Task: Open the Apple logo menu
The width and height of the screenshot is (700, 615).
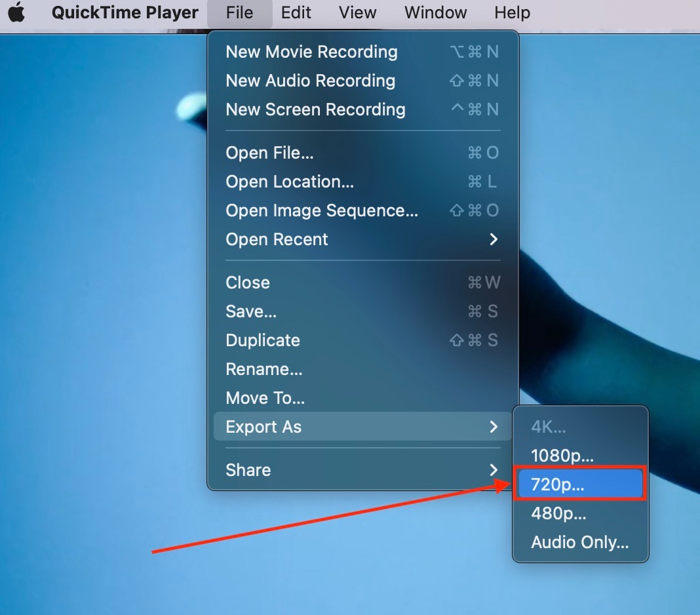Action: click(x=16, y=12)
